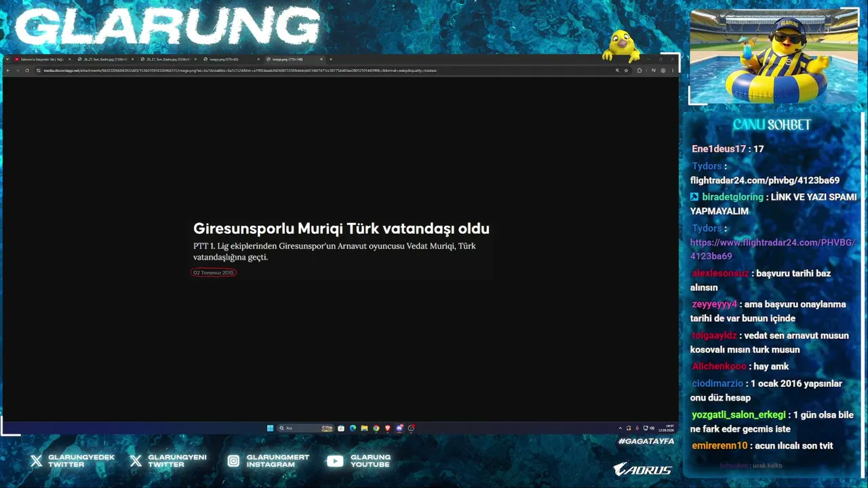868x488 pixels.
Task: Click the Windows taskbar search box
Action: pos(305,428)
